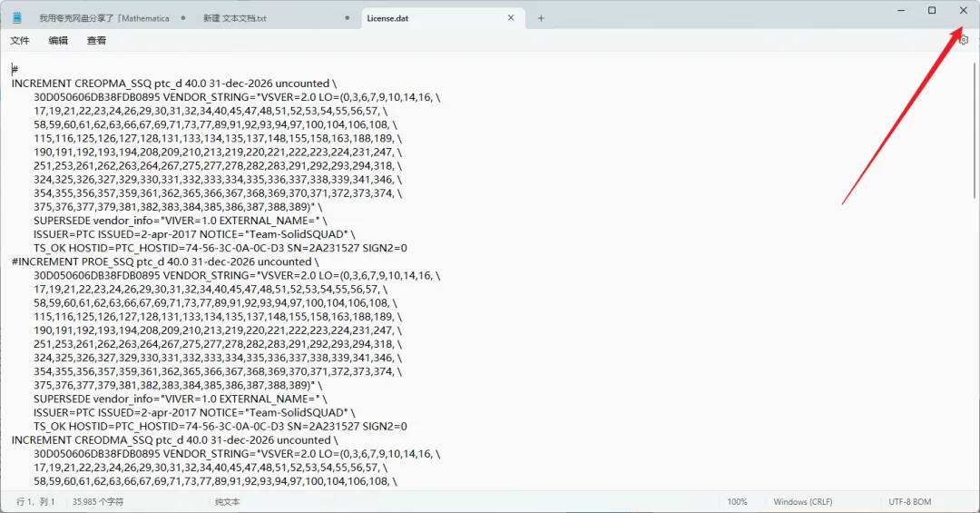Close the Notepad window
Image resolution: width=980 pixels, height=513 pixels.
tap(963, 10)
